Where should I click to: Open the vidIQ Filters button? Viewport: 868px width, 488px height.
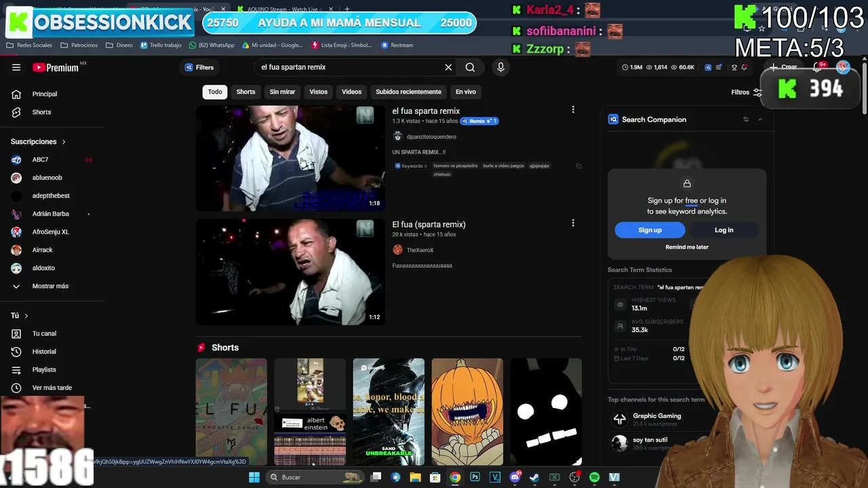[199, 67]
